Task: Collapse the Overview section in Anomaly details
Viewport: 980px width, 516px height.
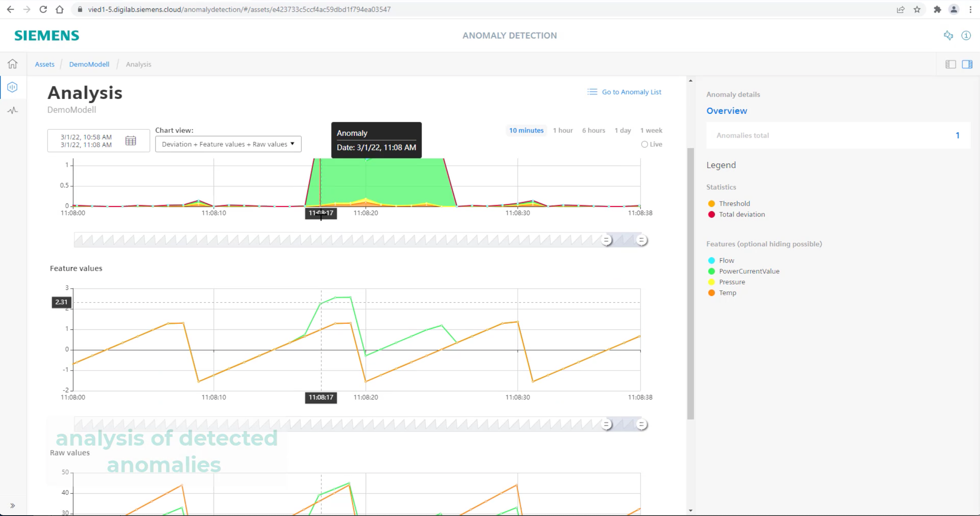Action: [726, 111]
